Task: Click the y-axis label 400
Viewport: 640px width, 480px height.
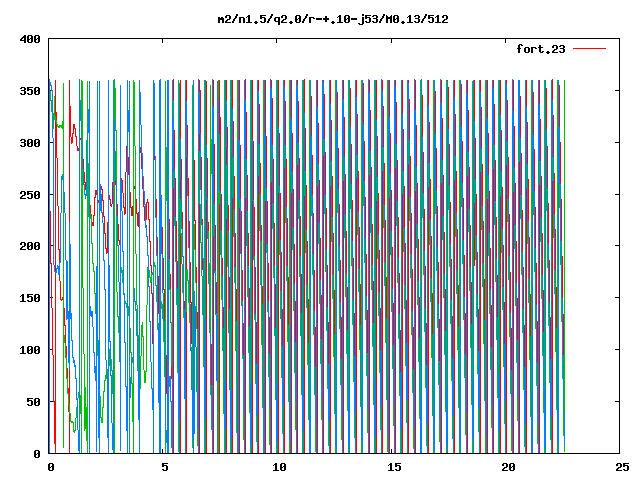Action: coord(30,39)
